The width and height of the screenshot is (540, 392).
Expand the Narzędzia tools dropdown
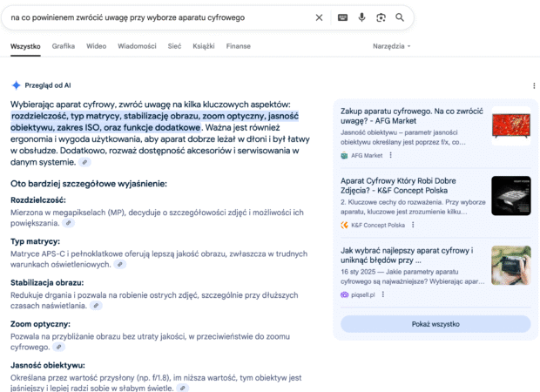[392, 46]
